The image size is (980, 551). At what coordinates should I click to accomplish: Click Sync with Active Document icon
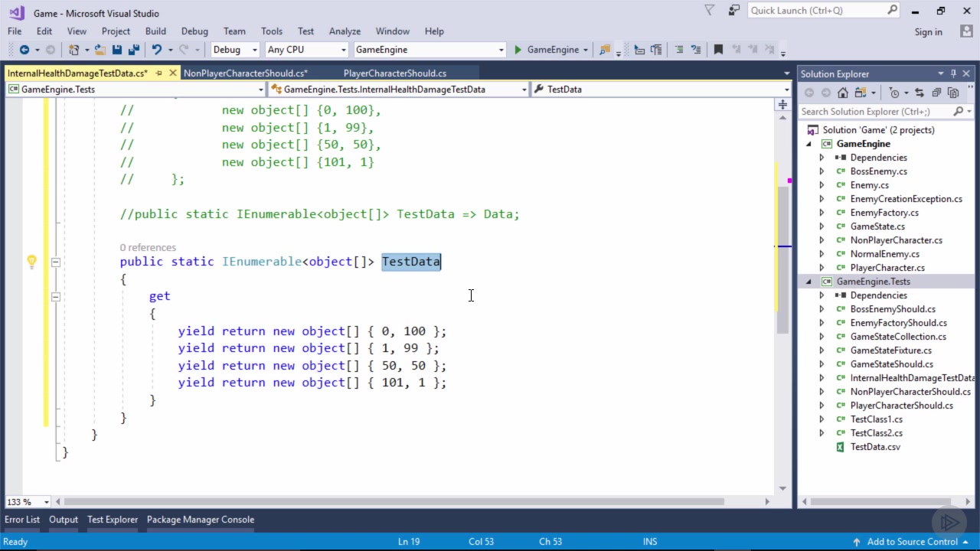pyautogui.click(x=919, y=93)
